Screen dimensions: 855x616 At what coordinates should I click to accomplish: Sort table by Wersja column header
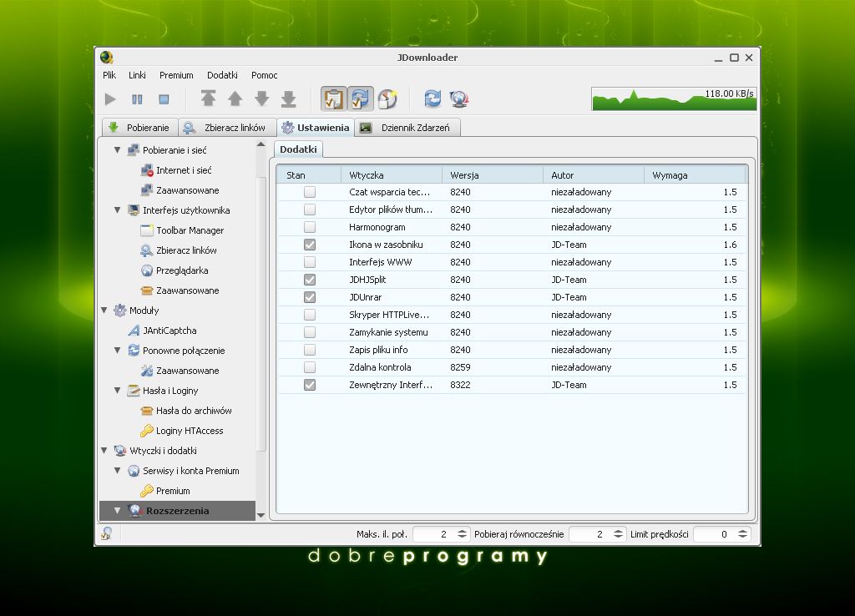click(493, 175)
